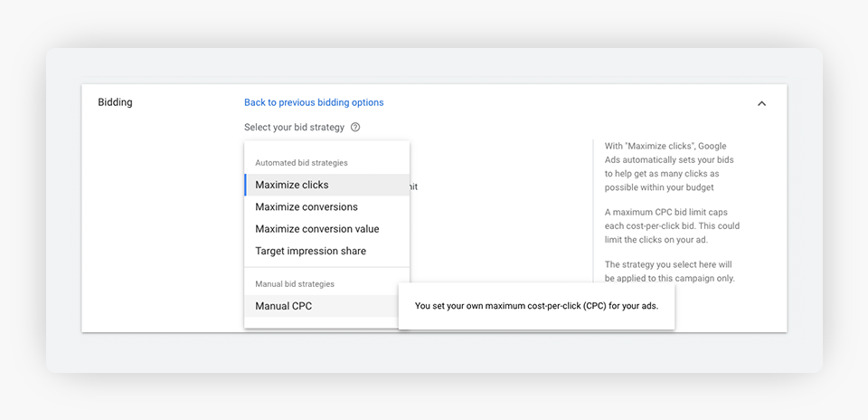Viewport: 868px width, 420px height.
Task: Click the gray background outside the Bidding card
Action: coord(434,353)
